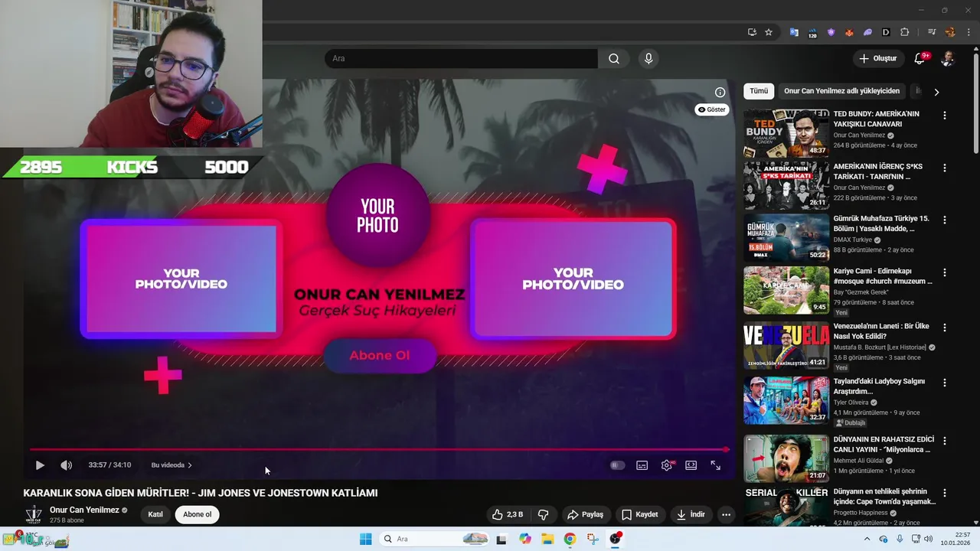Image resolution: width=980 pixels, height=551 pixels.
Task: Show hidden system tray icons
Action: point(867,539)
